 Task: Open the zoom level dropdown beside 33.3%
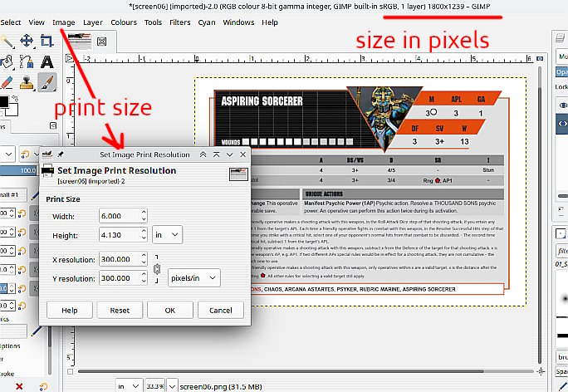click(173, 386)
